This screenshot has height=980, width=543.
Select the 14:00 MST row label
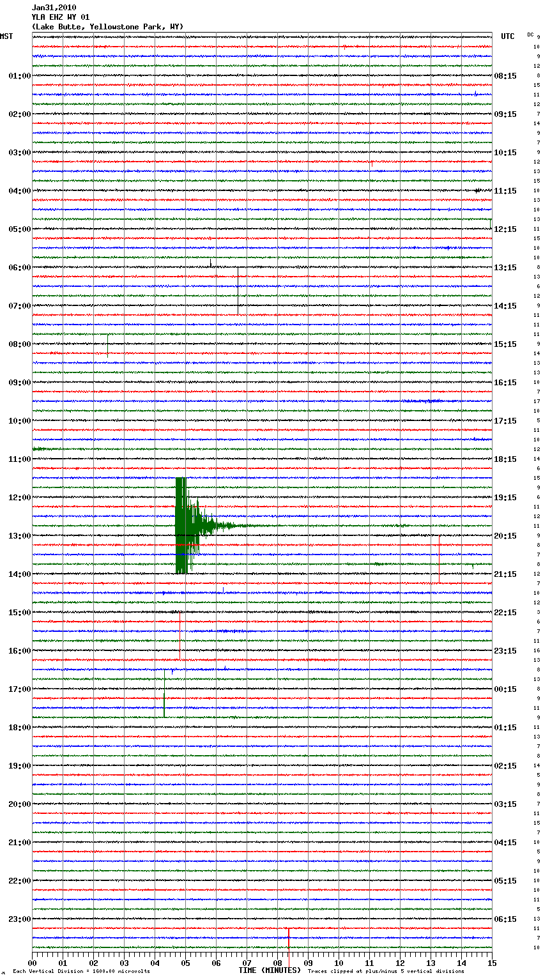(20, 574)
